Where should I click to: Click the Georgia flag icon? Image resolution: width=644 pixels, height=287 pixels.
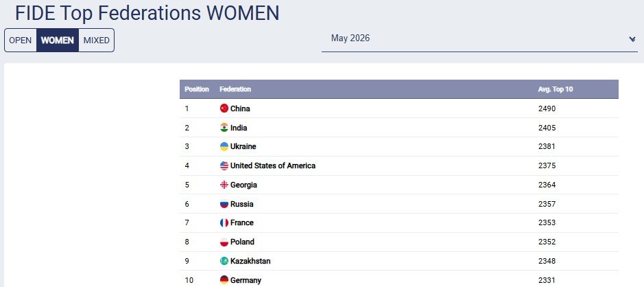pyautogui.click(x=224, y=185)
